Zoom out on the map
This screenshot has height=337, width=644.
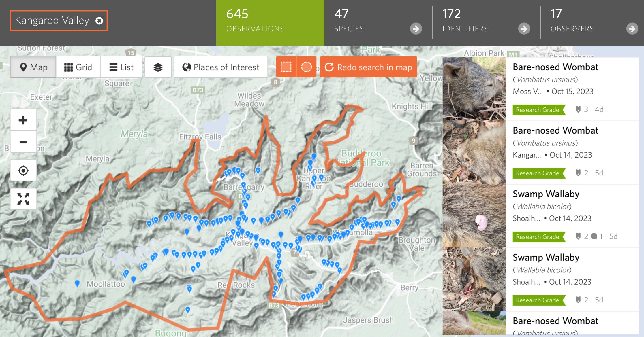pos(23,142)
